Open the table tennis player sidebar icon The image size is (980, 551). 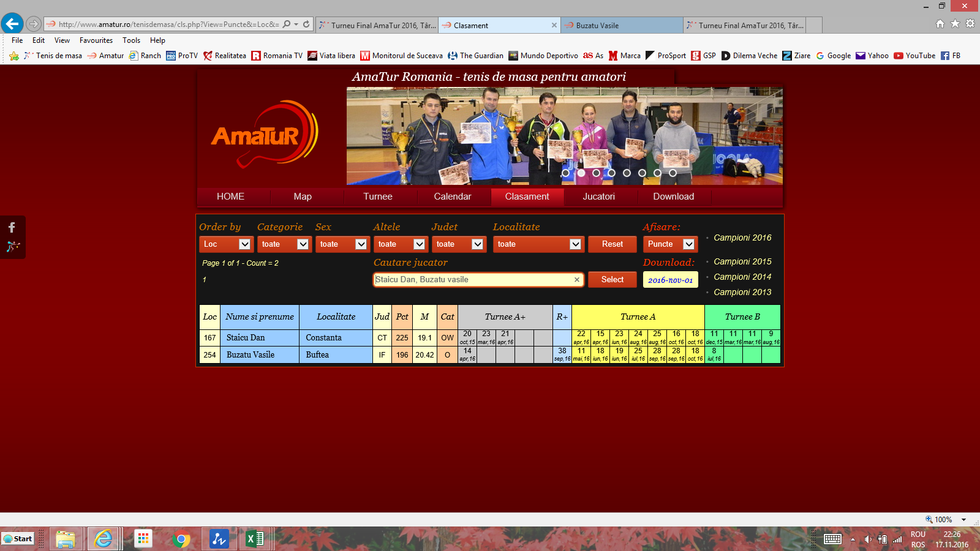pyautogui.click(x=13, y=246)
